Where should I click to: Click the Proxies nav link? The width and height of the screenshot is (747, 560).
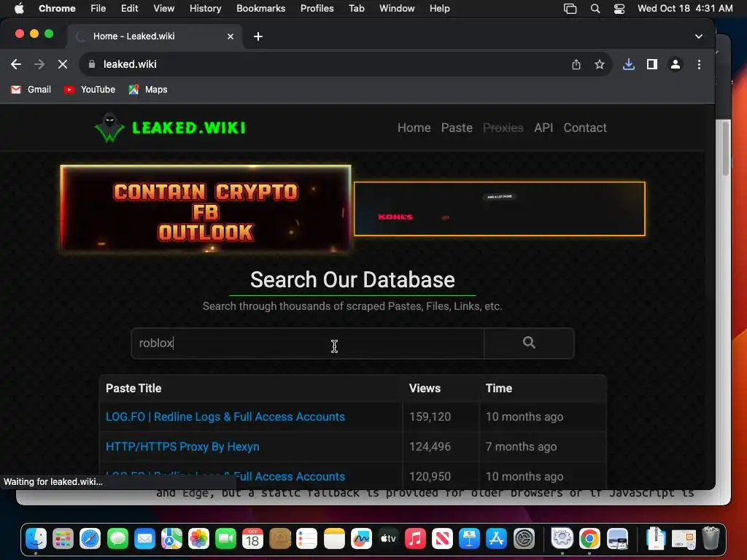pyautogui.click(x=503, y=128)
